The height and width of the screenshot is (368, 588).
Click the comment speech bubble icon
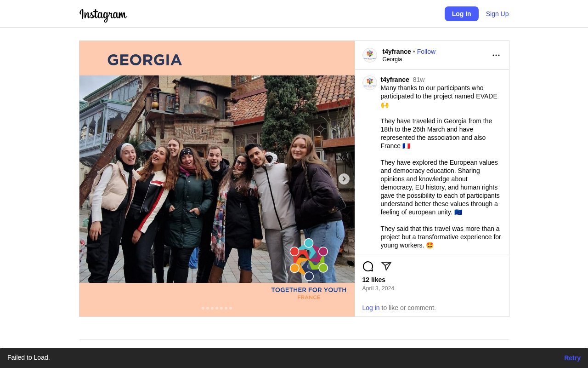point(368,266)
